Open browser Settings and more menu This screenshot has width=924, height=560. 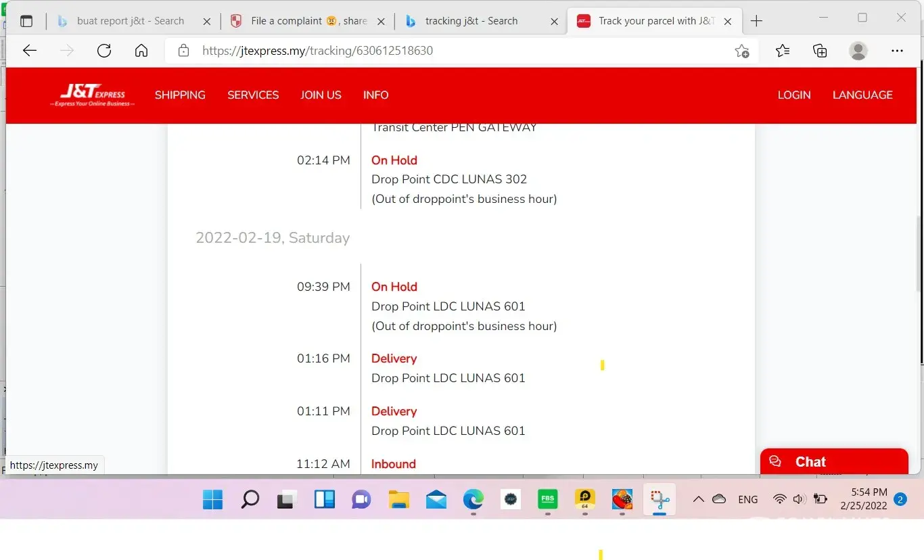tap(897, 51)
